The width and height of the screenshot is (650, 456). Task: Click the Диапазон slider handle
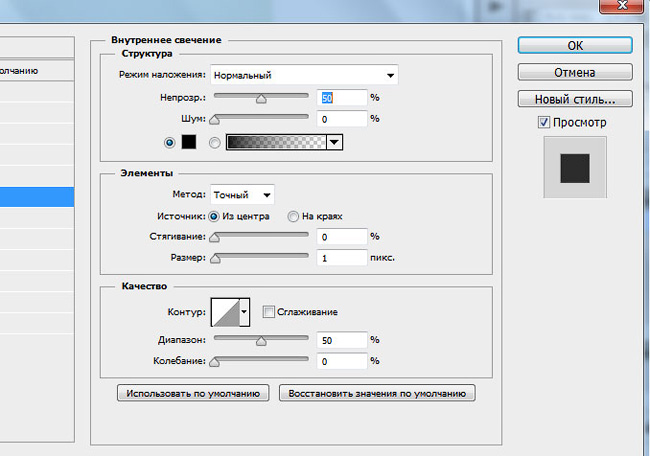[261, 341]
